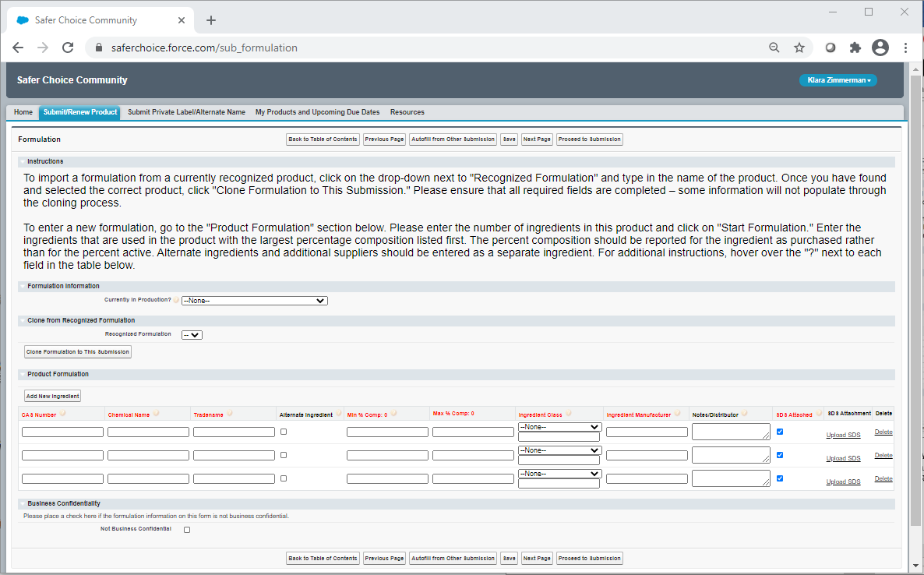This screenshot has width=924, height=575.
Task: Click the Add New Ingredient button
Action: (53, 396)
